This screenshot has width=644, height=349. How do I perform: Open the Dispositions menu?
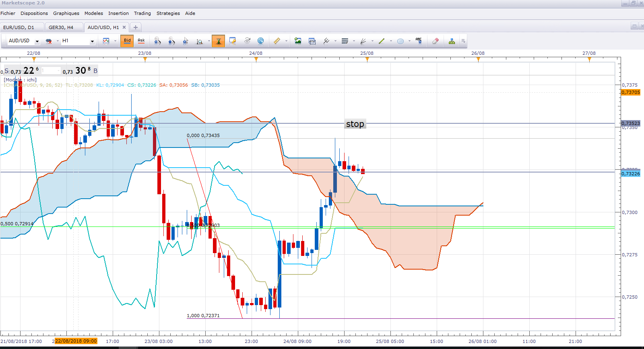click(x=34, y=13)
